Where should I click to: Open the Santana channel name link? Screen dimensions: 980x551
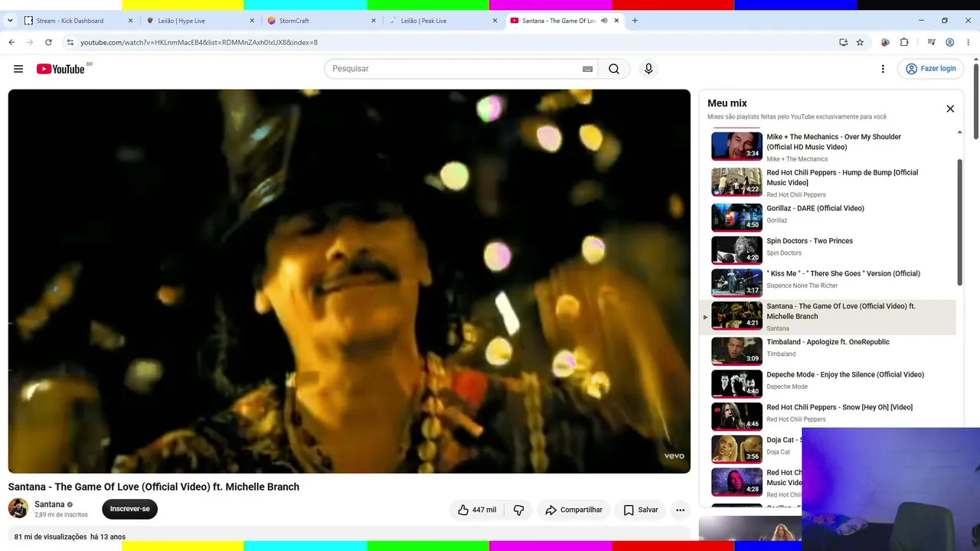coord(49,504)
